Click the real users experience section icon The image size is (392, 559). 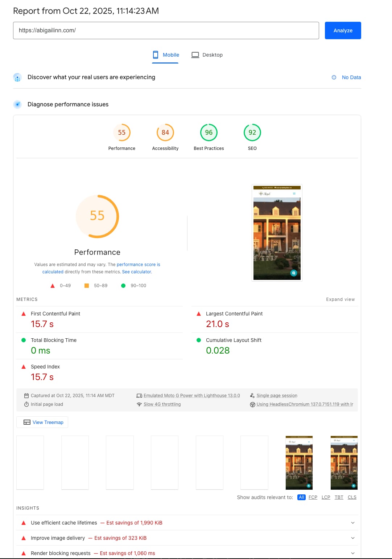(x=17, y=77)
